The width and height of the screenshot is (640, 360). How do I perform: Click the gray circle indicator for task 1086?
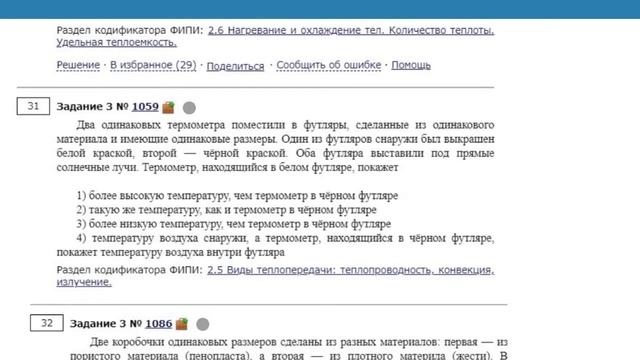coord(202,324)
